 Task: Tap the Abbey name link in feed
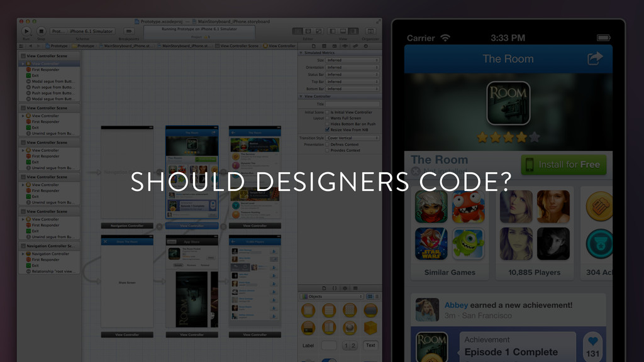pos(456,305)
